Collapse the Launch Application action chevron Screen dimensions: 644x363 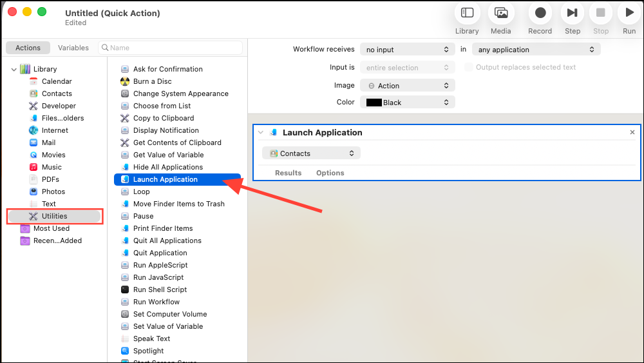click(261, 133)
